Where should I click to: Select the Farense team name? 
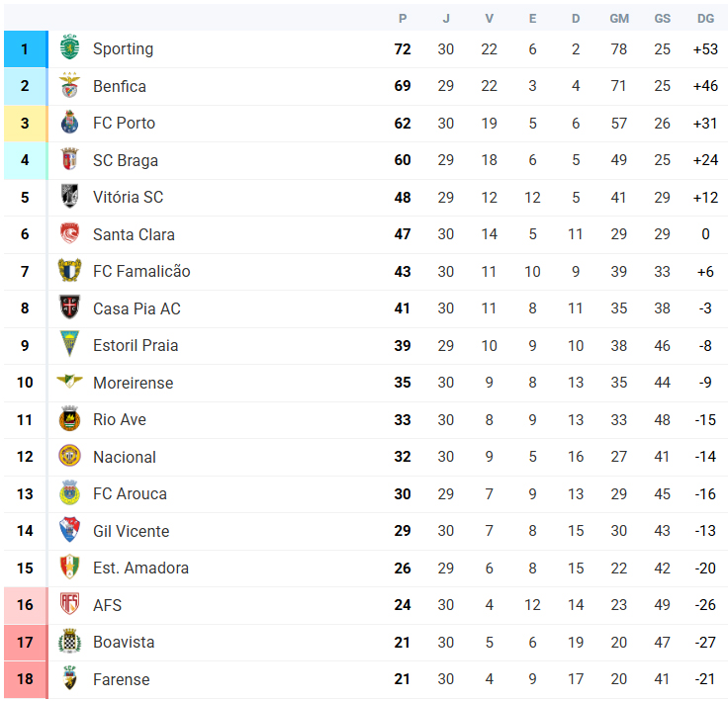coord(122,679)
